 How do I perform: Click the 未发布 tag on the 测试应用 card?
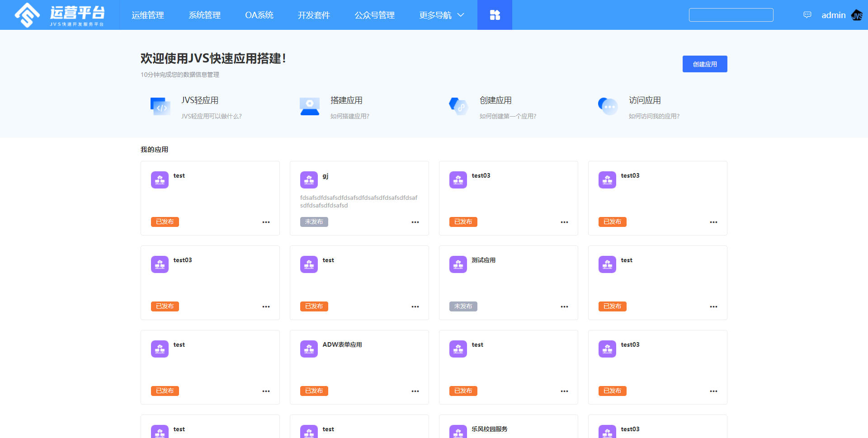click(x=463, y=306)
